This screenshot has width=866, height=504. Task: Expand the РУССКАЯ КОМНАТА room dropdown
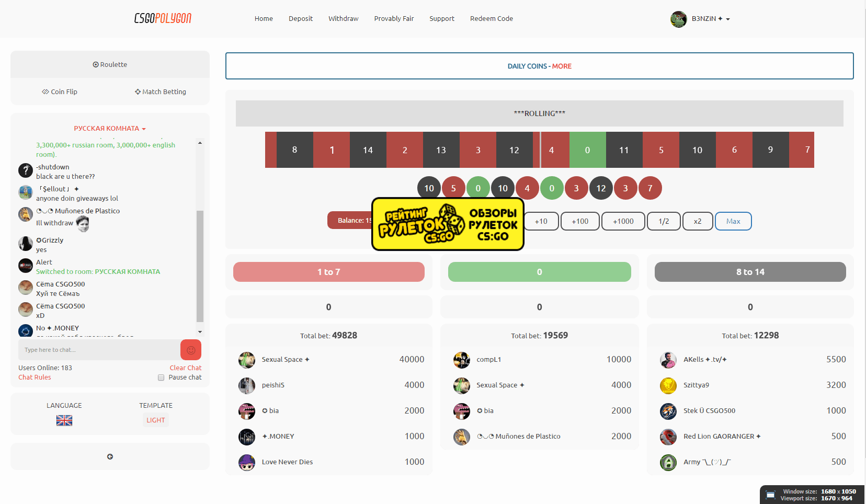[x=110, y=128]
